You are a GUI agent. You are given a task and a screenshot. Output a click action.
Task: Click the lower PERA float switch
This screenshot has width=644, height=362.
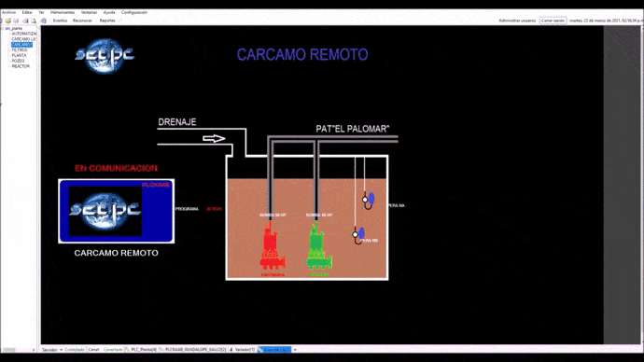tap(358, 235)
